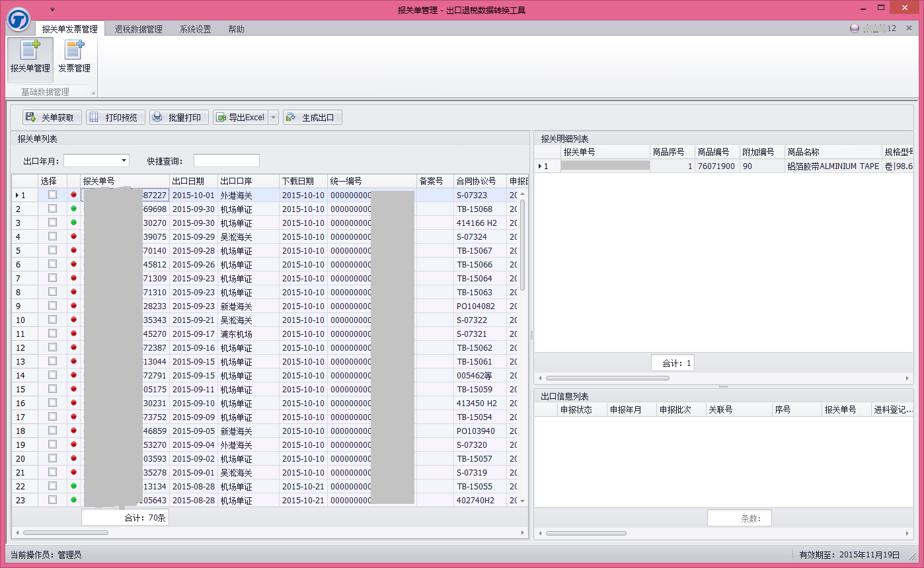
Task: Select the checkbox for row 5
Action: (x=52, y=250)
